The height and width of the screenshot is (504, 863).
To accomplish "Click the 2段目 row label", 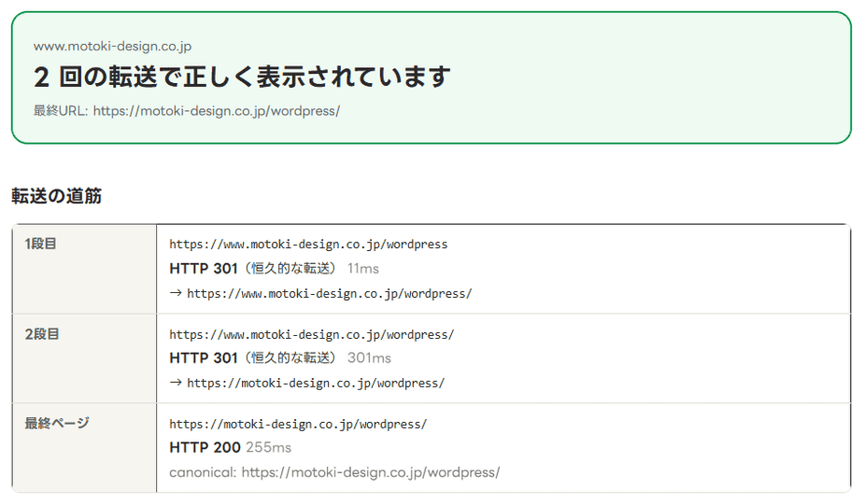I will (42, 334).
